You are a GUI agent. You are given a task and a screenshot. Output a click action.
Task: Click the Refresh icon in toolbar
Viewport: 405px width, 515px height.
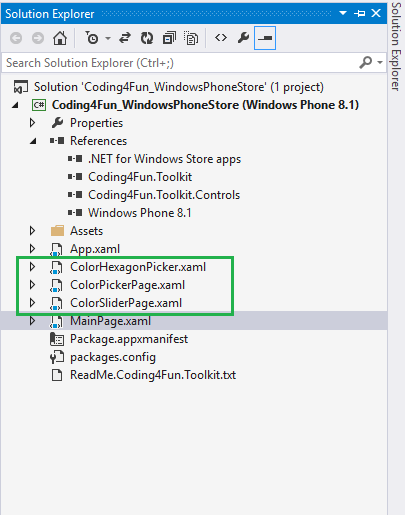147,38
